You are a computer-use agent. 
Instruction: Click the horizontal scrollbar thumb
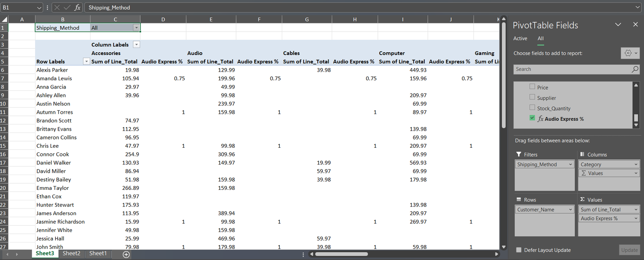(x=342, y=254)
